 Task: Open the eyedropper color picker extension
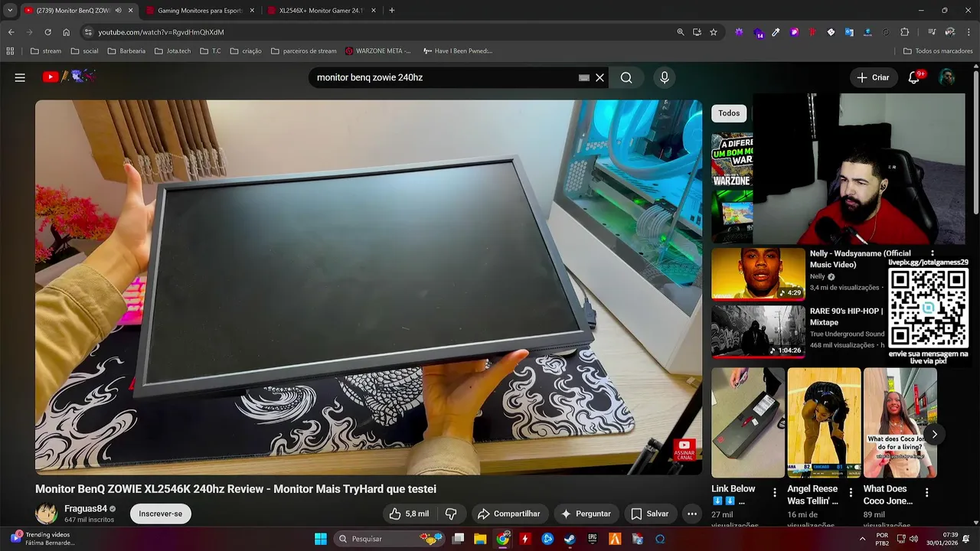click(x=776, y=32)
